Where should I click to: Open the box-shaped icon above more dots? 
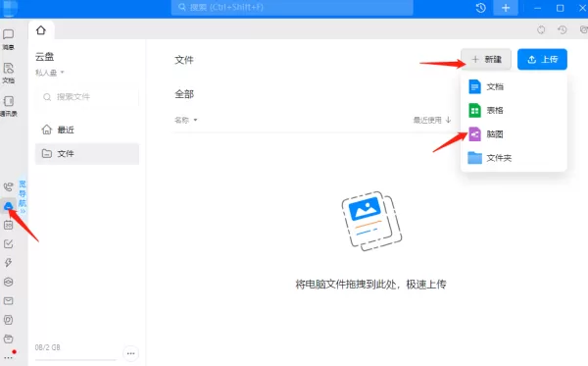tap(8, 339)
